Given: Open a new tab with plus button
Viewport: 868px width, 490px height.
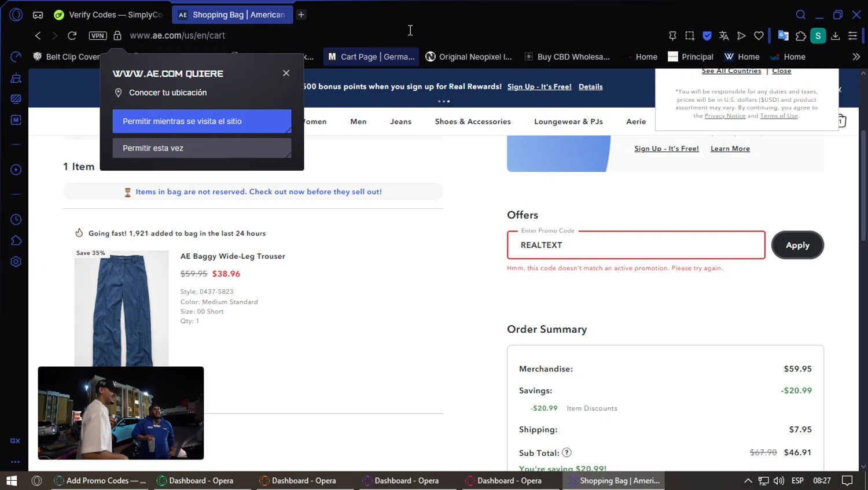Looking at the screenshot, I should point(301,14).
